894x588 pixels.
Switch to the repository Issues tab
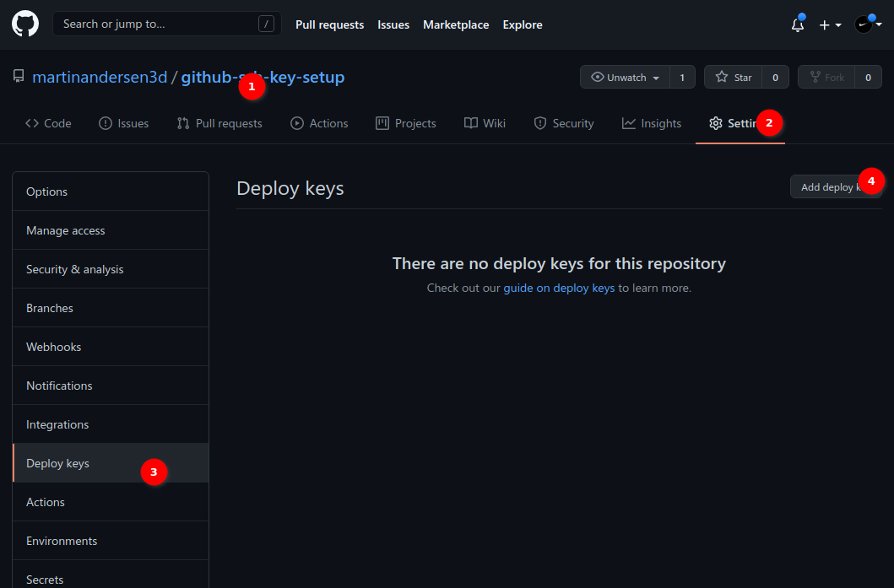click(124, 123)
